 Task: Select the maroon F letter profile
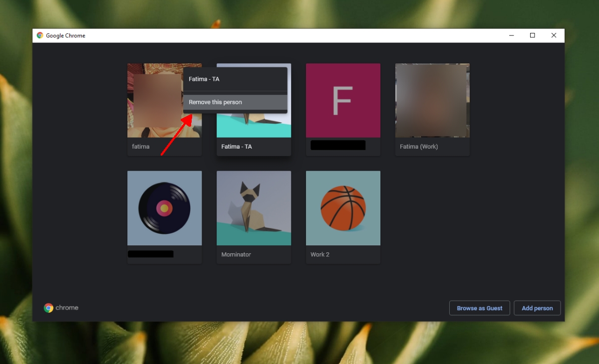(343, 100)
